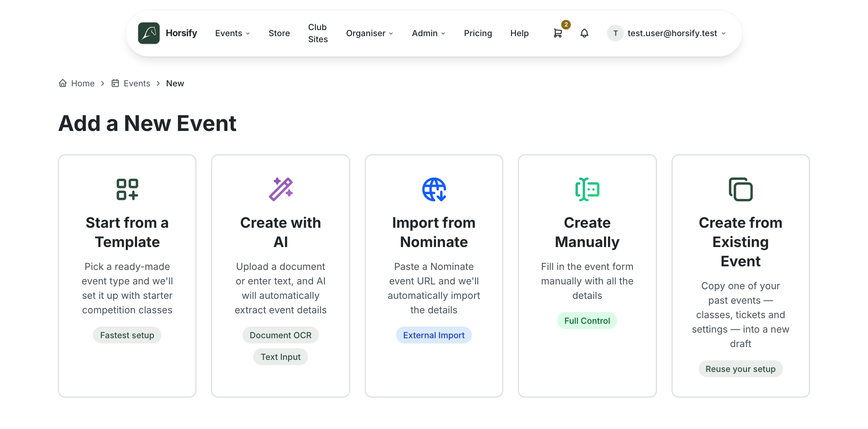Click the user avatar with letter T
This screenshot has width=868, height=429.
(615, 33)
